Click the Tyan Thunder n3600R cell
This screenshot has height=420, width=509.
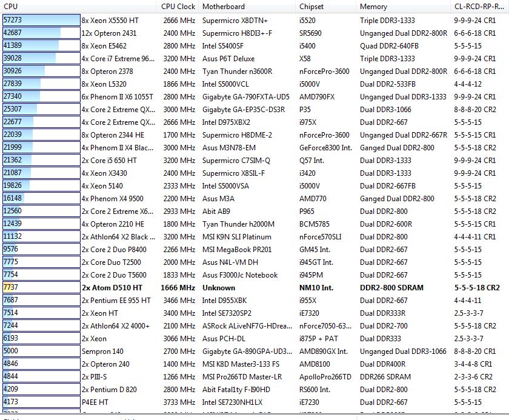(238, 72)
